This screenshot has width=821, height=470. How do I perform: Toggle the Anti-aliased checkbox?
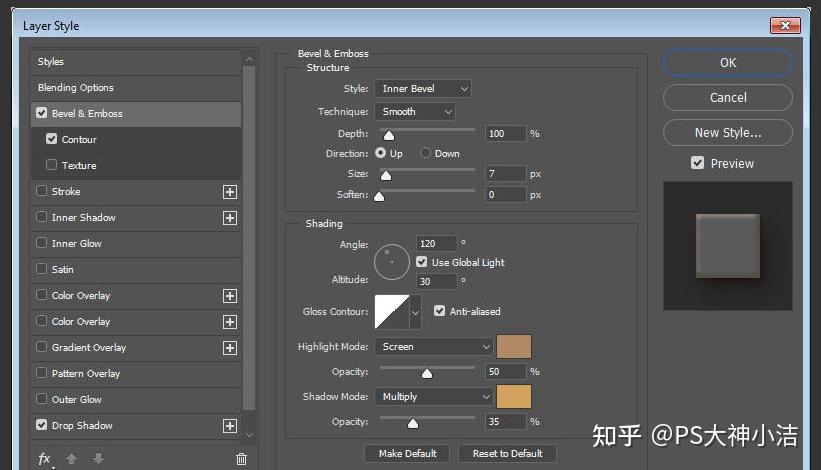click(439, 311)
